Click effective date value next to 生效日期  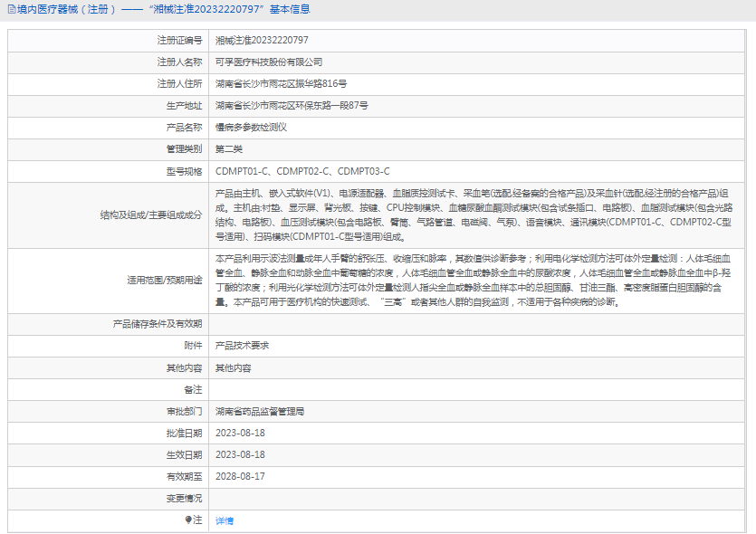pyautogui.click(x=240, y=454)
